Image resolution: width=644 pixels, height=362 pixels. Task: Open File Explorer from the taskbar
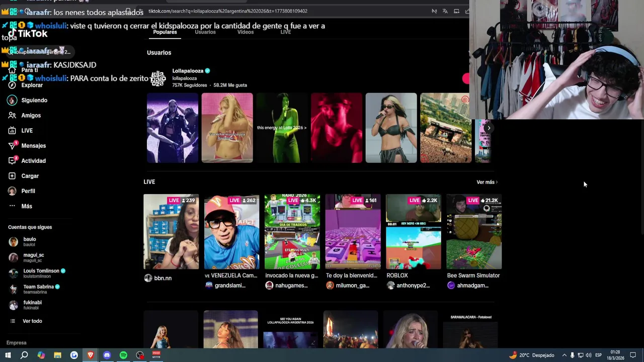pyautogui.click(x=57, y=355)
